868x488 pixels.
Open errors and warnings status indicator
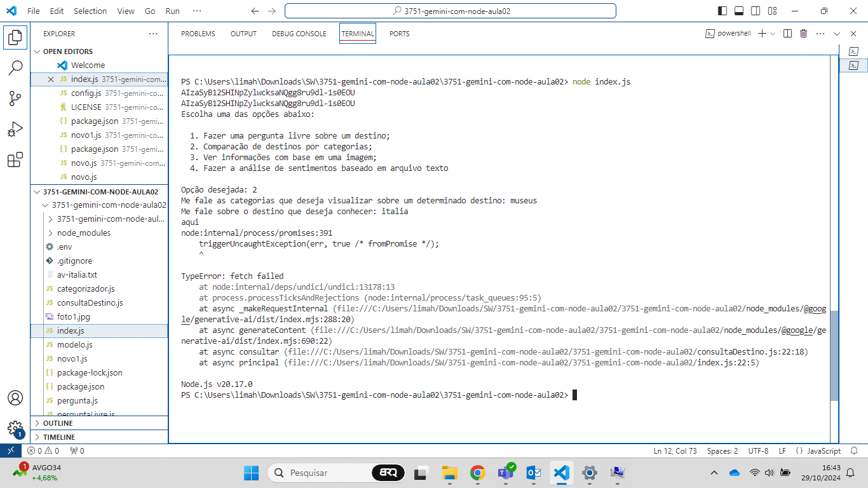coord(43,451)
